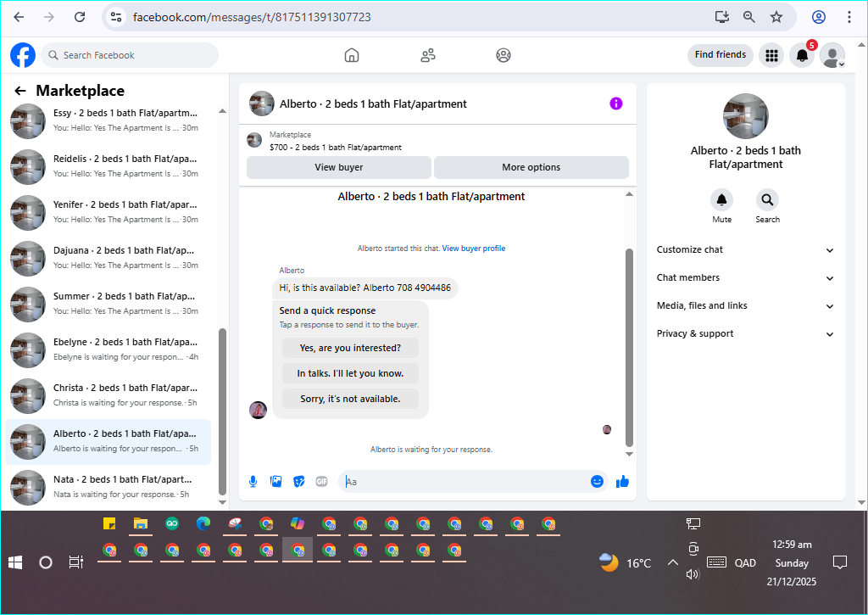Go back in the browser
Viewport: 868px width, 615px height.
(x=19, y=17)
